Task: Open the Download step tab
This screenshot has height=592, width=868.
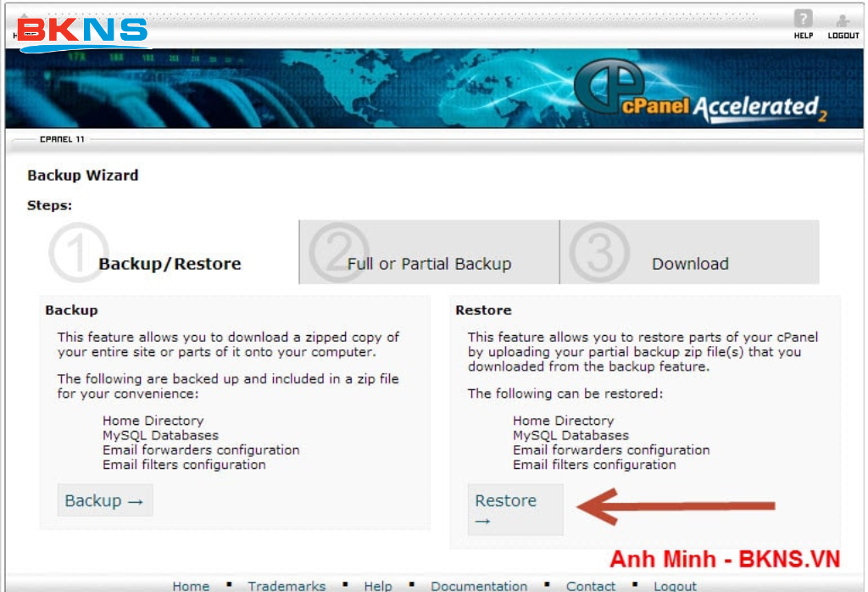Action: pos(690,264)
